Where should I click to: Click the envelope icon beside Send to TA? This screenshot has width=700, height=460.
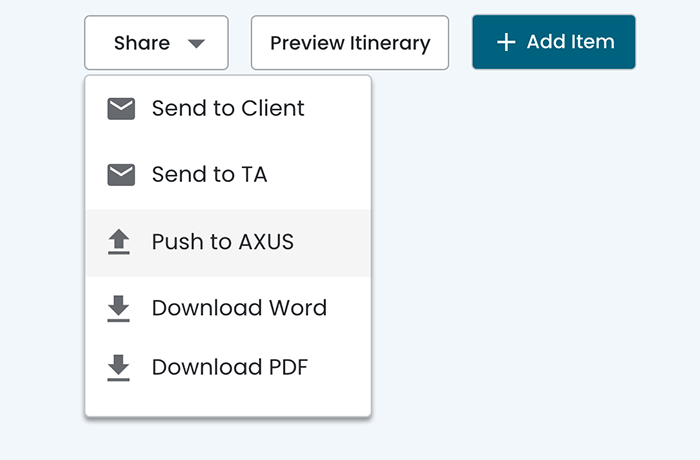(121, 175)
